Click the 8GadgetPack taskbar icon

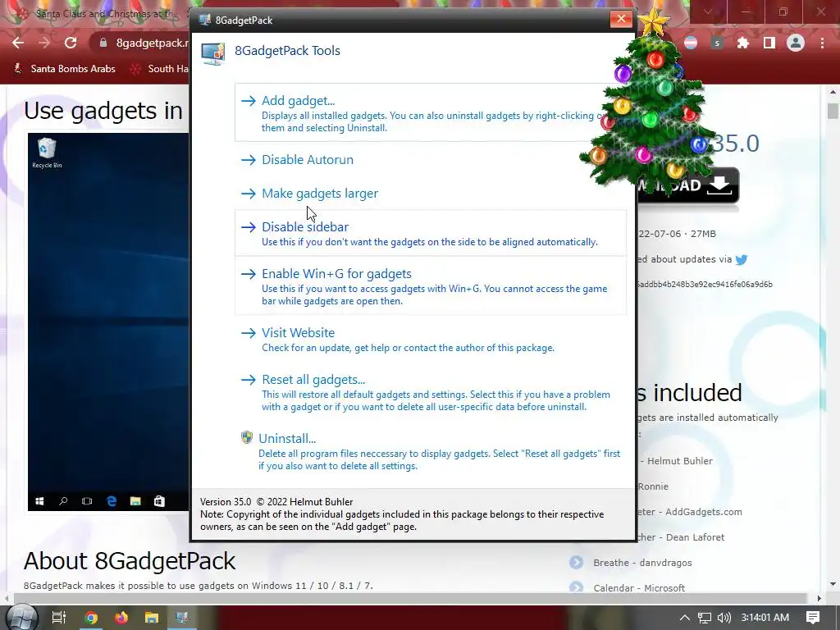point(181,618)
